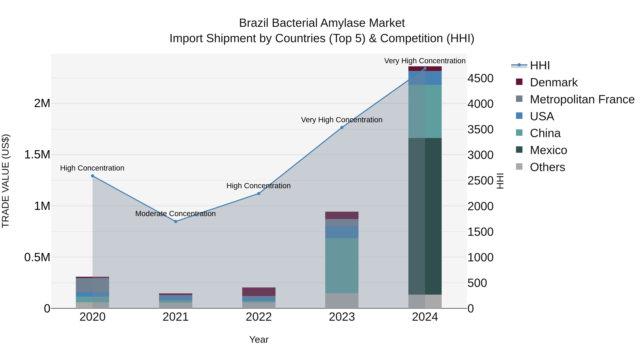Screen dimensions: 644x362
Task: Click the '1500' HHI axis tick
Action: point(480,232)
